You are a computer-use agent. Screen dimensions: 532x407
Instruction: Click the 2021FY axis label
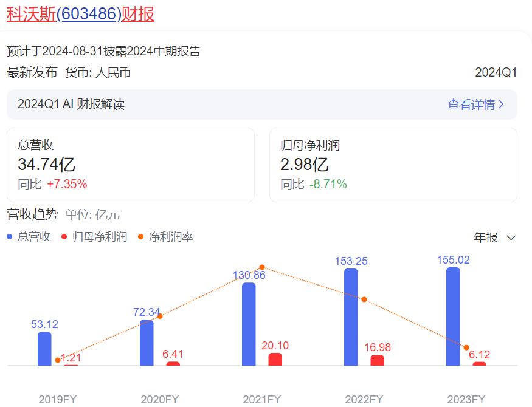coord(262,400)
